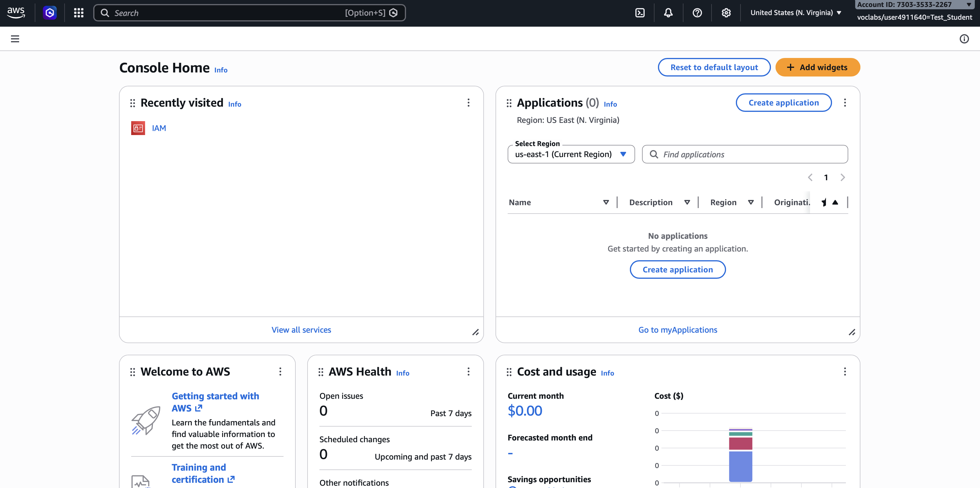Open AWS Health widget options menu

click(x=468, y=372)
